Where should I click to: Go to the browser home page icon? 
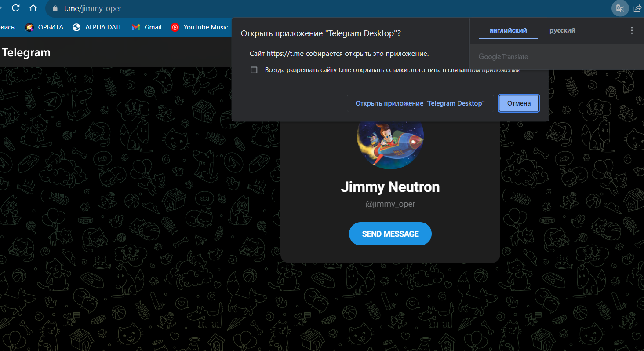pyautogui.click(x=33, y=8)
